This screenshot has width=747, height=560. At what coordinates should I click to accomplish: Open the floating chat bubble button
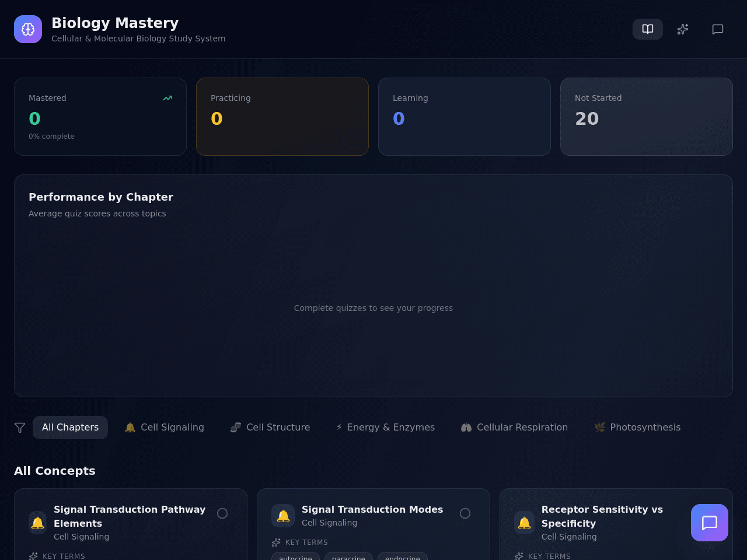pos(710,523)
